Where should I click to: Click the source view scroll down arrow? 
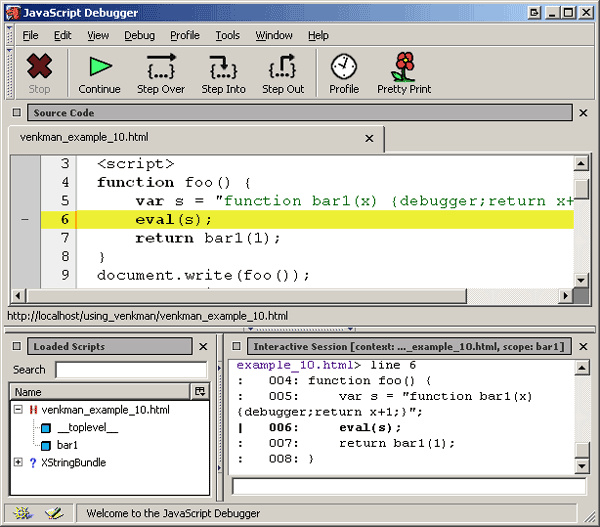tap(581, 280)
